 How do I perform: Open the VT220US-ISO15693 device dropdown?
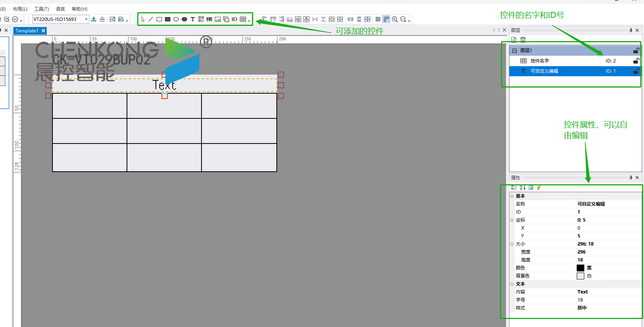tap(87, 19)
